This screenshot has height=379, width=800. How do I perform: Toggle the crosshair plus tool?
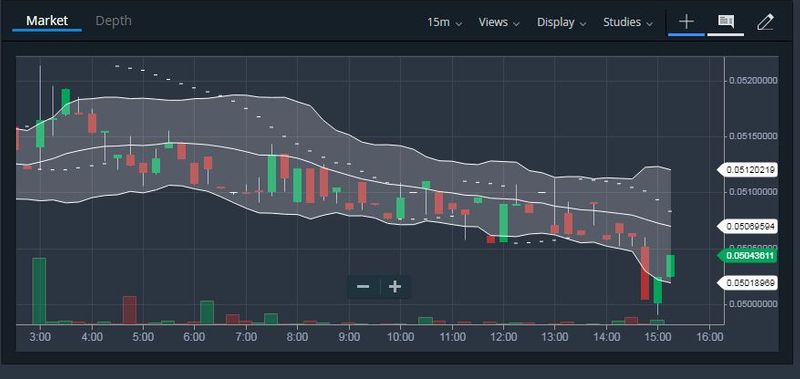686,22
